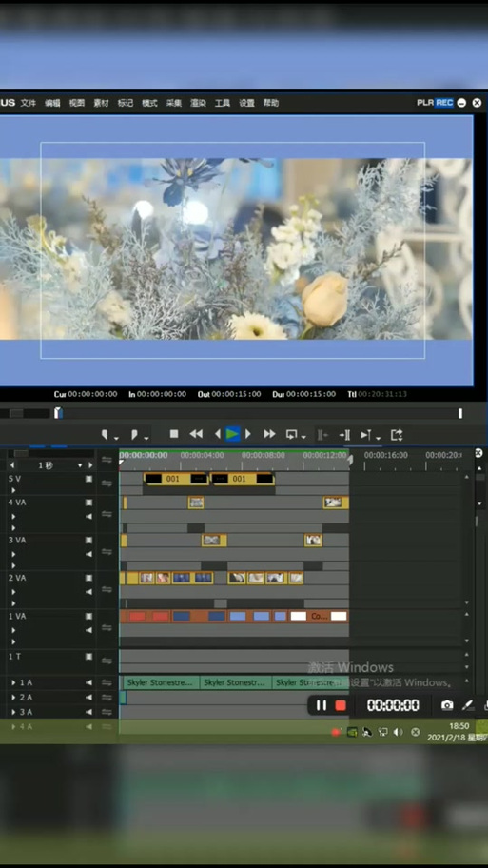Mute audio track 2 A
The width and height of the screenshot is (488, 868).
click(88, 698)
